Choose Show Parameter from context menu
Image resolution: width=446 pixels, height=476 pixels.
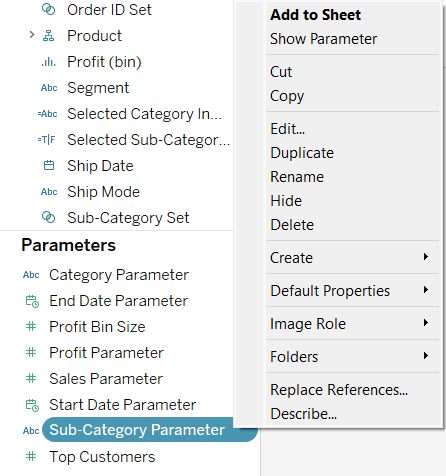pyautogui.click(x=323, y=39)
